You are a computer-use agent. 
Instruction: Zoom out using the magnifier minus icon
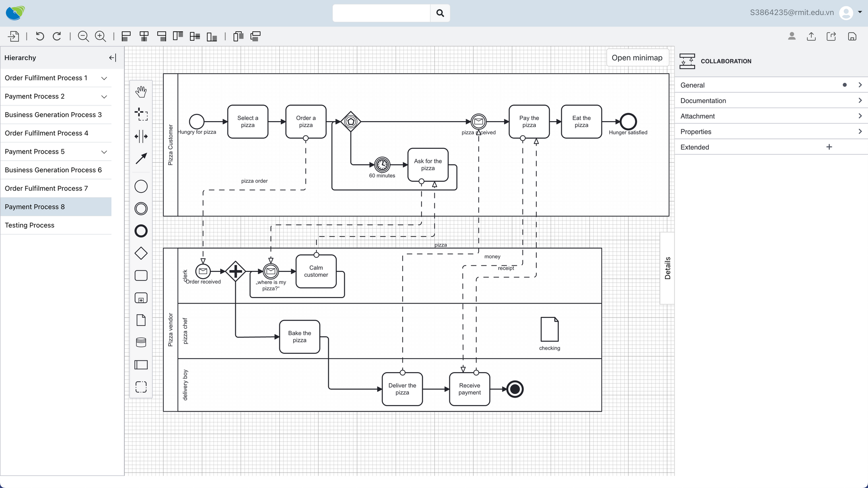point(83,37)
